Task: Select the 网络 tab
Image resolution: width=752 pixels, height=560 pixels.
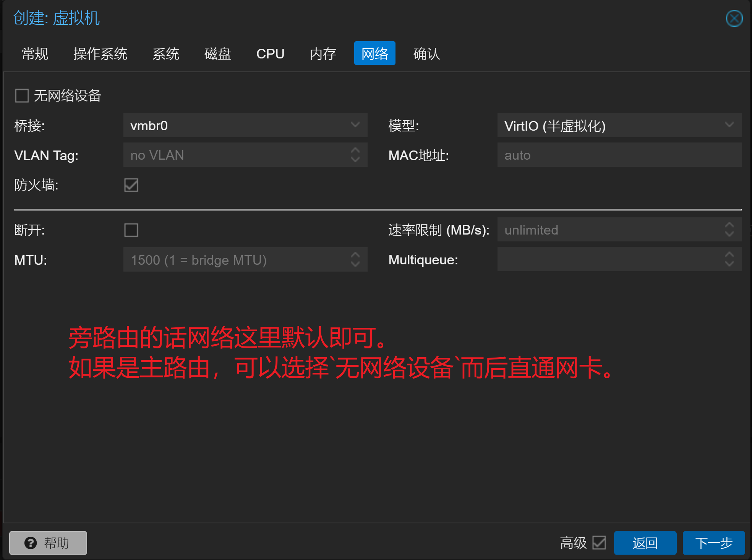Action: (375, 53)
